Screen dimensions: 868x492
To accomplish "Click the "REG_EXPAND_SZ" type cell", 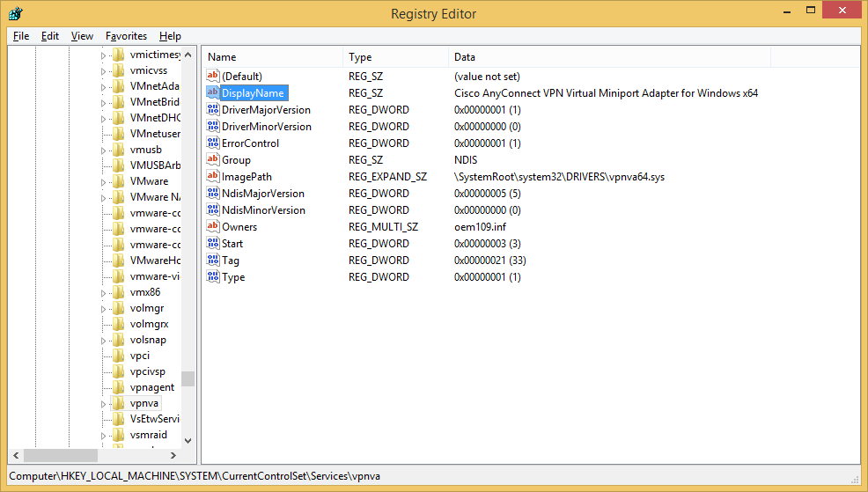I will [x=387, y=177].
